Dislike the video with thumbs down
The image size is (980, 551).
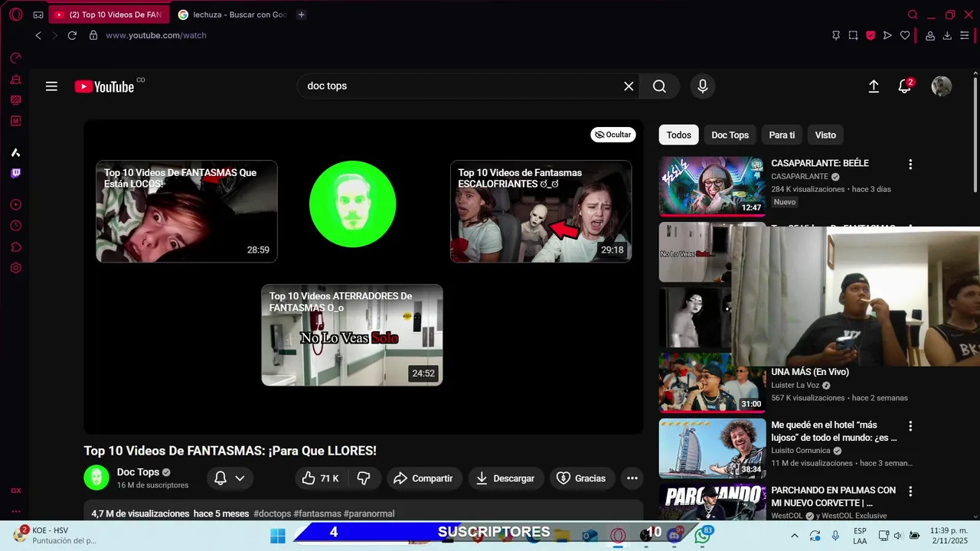tap(364, 478)
